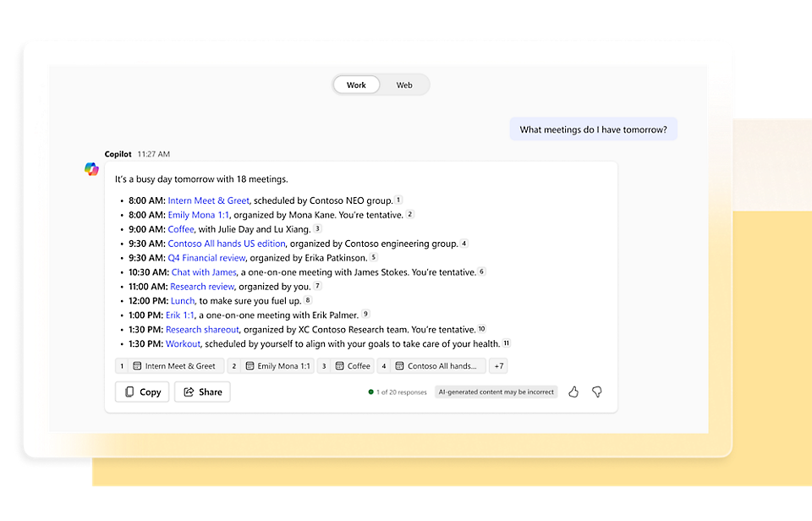Open the Erik 1:1 meeting link
This screenshot has height=521, width=812.
click(x=179, y=315)
